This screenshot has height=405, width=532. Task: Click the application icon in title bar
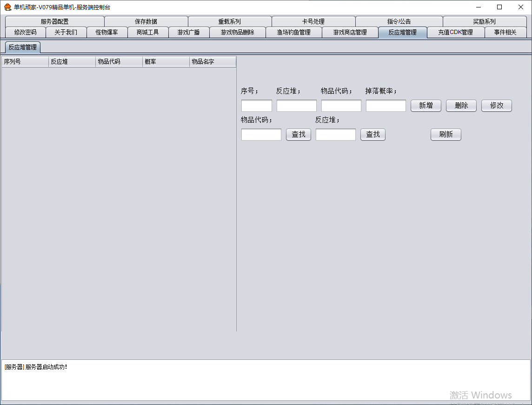7,7
